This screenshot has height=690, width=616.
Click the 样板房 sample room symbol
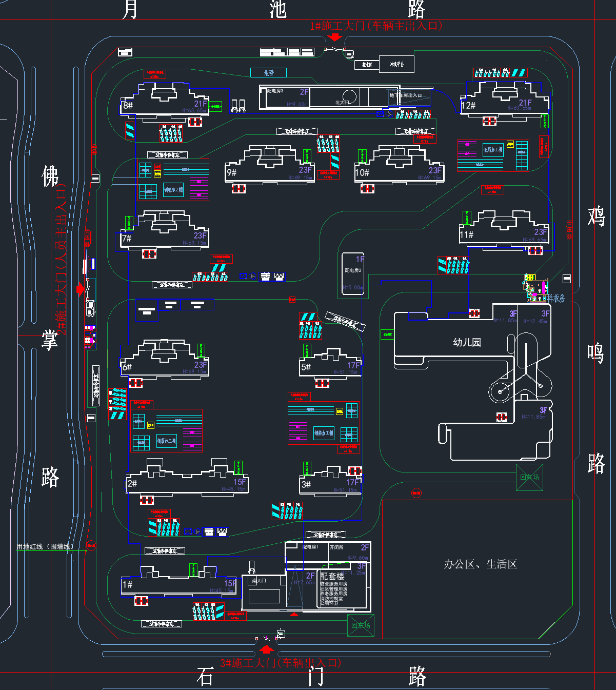click(535, 290)
